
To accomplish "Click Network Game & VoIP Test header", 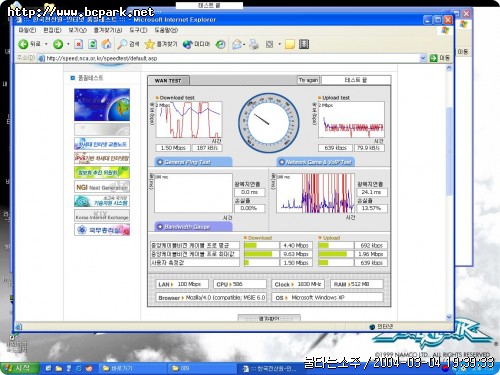I will click(x=315, y=162).
